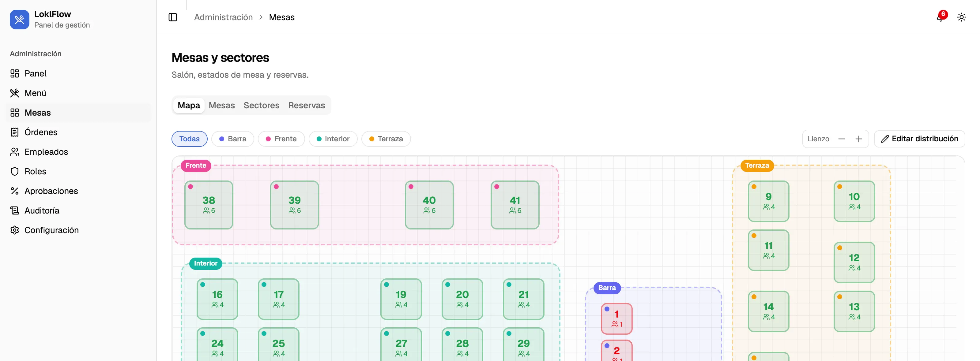
Task: Switch to the Mesas tab
Action: pos(222,105)
